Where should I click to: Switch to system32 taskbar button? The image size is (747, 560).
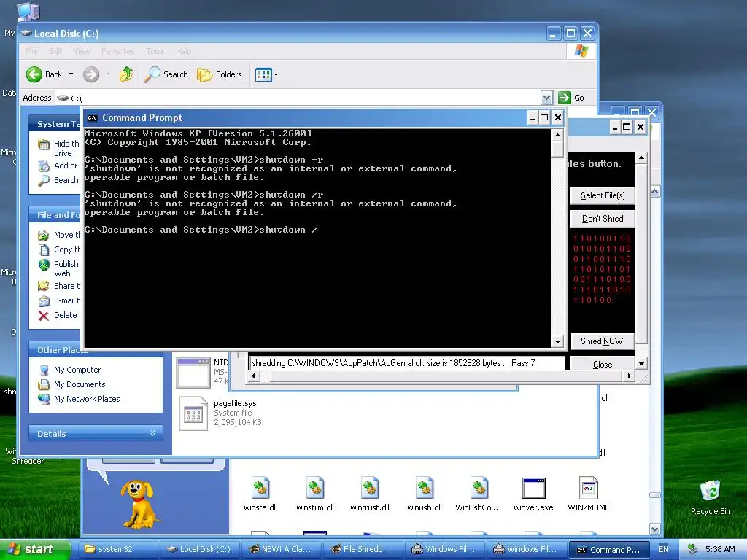(x=119, y=550)
